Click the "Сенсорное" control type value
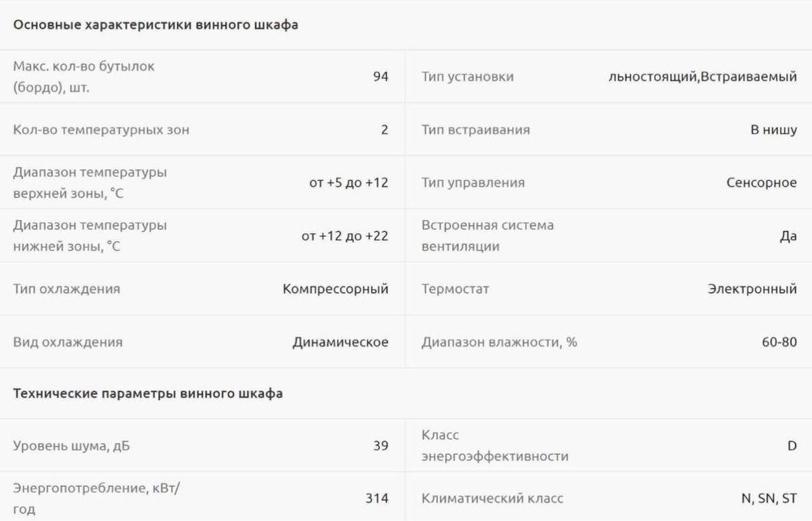The width and height of the screenshot is (812, 521). coord(761,183)
